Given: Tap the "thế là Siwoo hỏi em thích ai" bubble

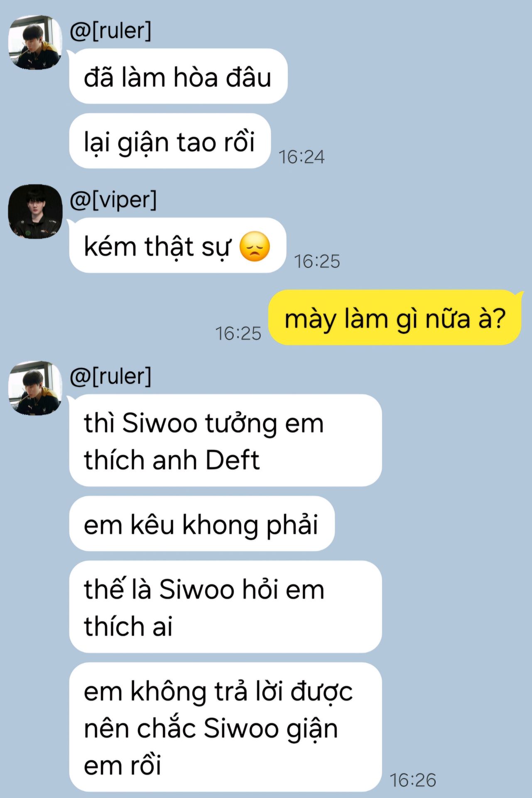Looking at the screenshot, I should click(226, 607).
